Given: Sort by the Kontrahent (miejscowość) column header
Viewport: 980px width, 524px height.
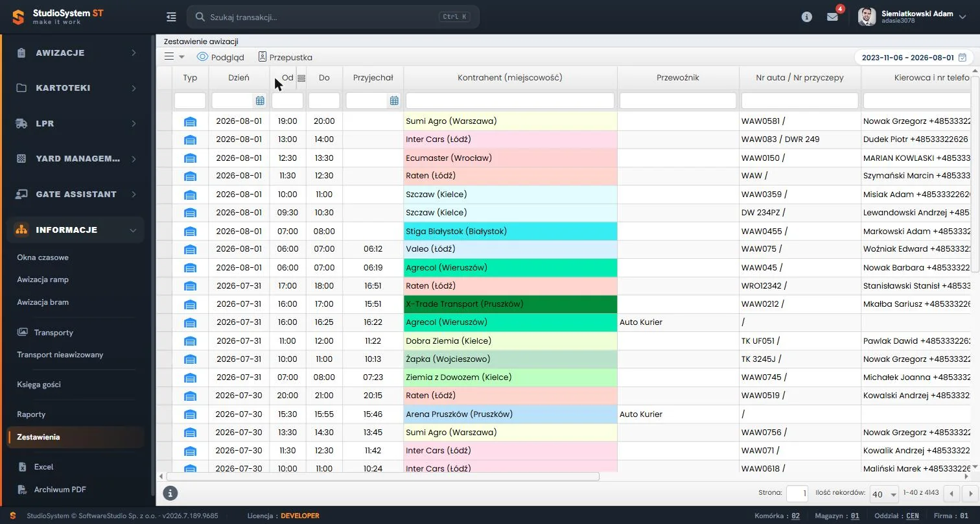Looking at the screenshot, I should coord(510,78).
